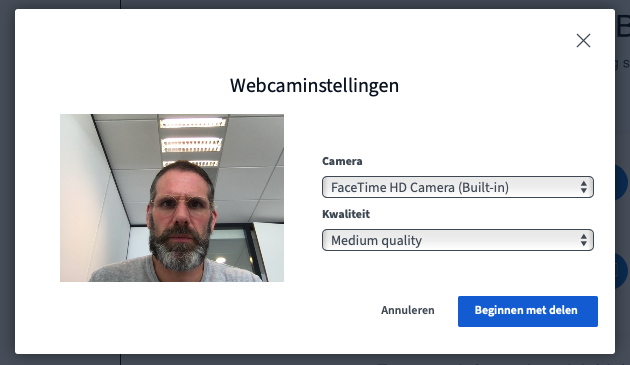
Task: Click the webcam preview image
Action: click(172, 198)
